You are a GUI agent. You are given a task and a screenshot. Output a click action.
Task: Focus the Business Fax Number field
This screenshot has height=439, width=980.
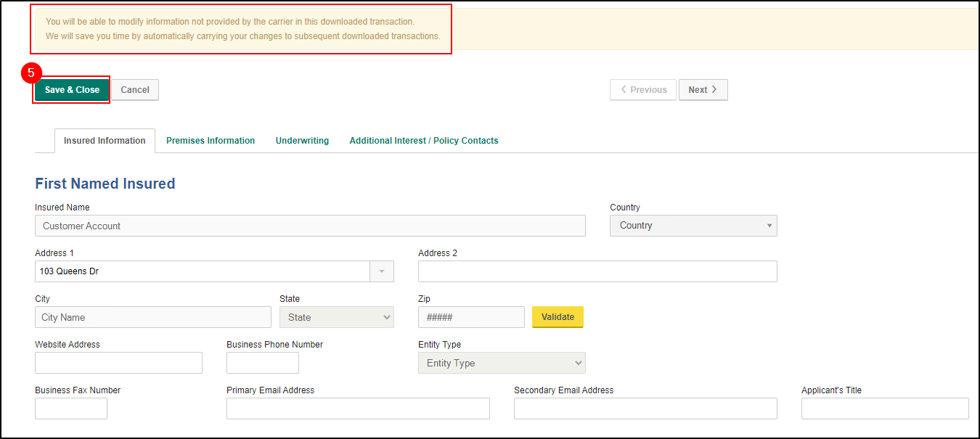click(x=71, y=409)
